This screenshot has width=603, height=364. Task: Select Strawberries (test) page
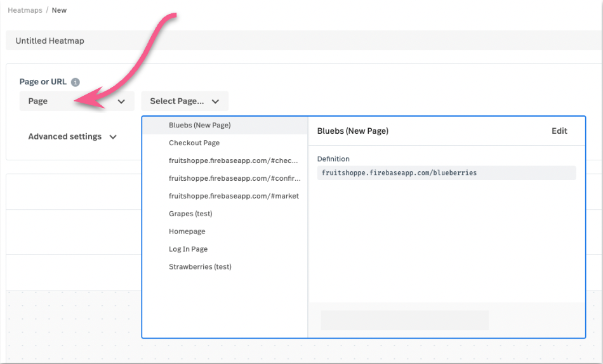[200, 267]
